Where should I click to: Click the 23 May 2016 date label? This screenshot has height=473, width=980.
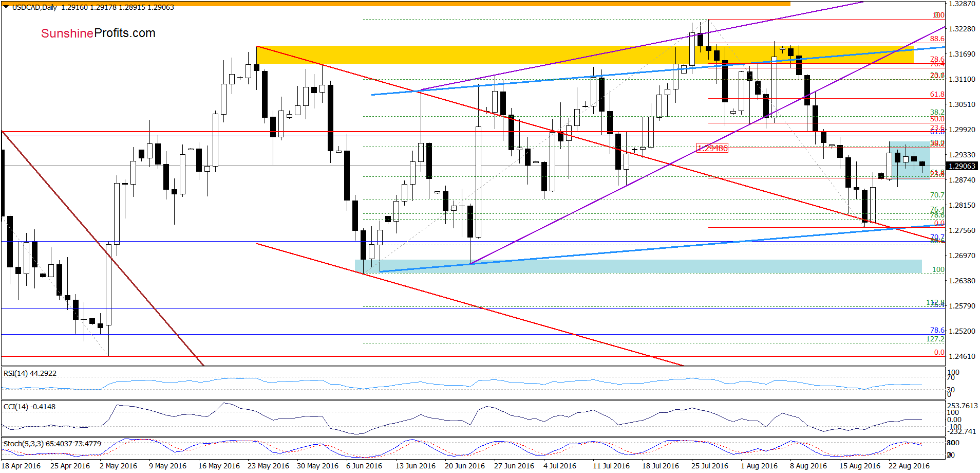[x=268, y=466]
